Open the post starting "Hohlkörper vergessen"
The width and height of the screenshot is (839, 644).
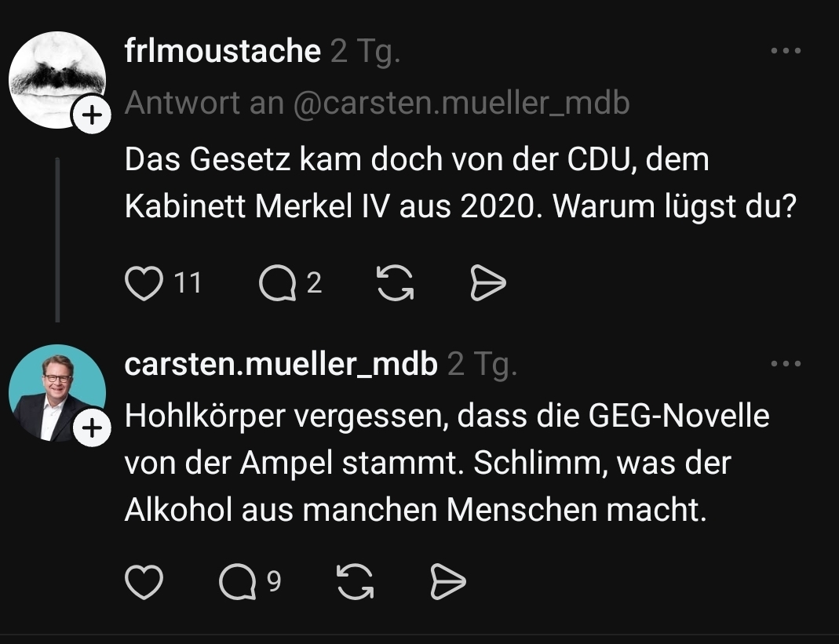446,464
